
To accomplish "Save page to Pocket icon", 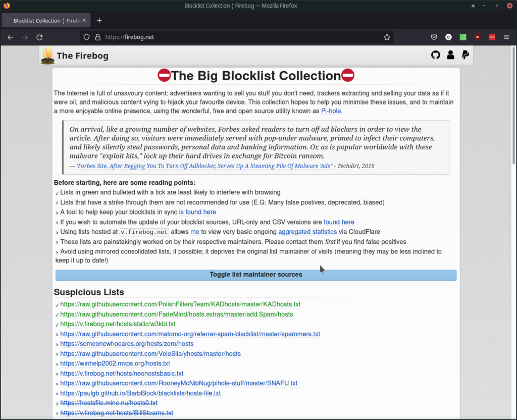I will coord(434,37).
